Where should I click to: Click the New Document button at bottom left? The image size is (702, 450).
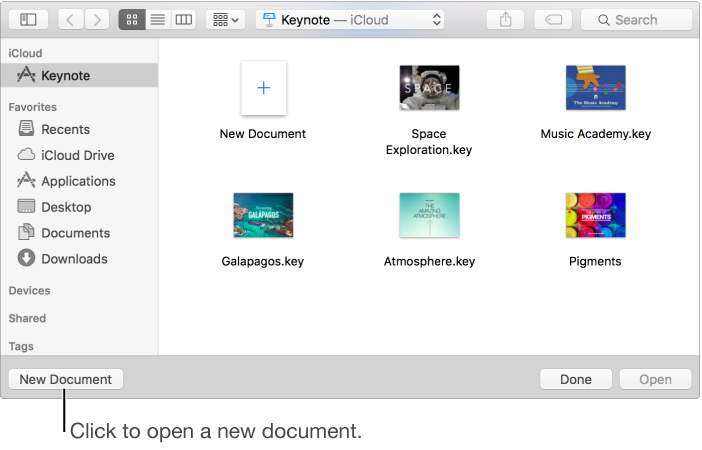tap(66, 379)
